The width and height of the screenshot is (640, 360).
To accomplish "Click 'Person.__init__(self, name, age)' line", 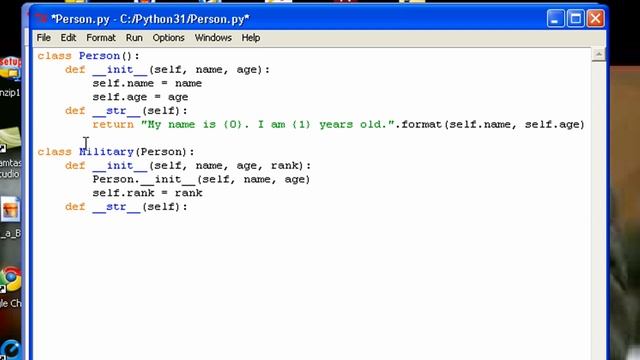I will [201, 179].
